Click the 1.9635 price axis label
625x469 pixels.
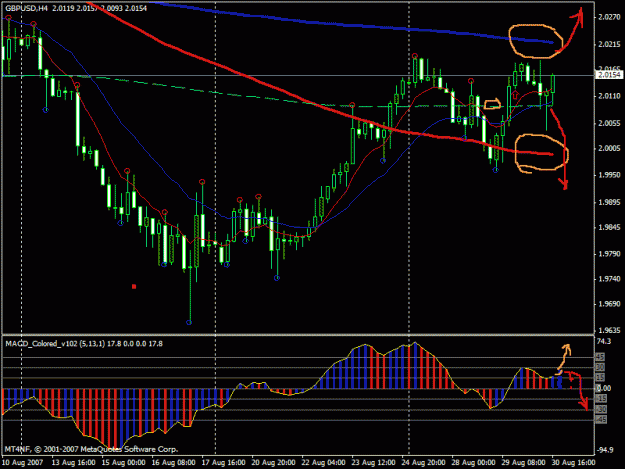609,330
